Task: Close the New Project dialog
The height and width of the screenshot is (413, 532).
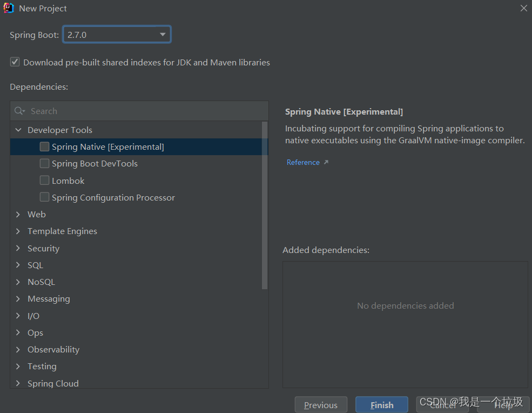Action: [524, 8]
